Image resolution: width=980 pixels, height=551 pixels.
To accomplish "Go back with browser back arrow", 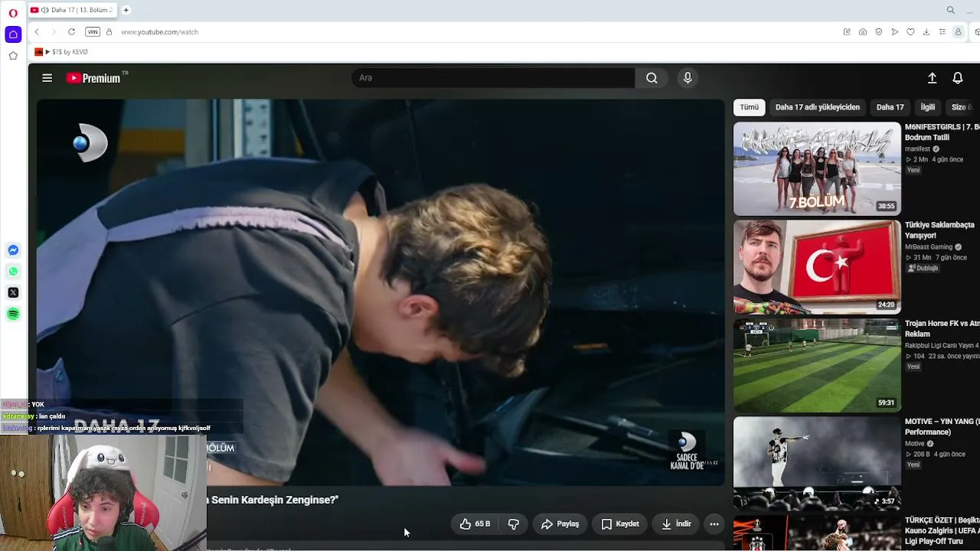I will coord(37,32).
